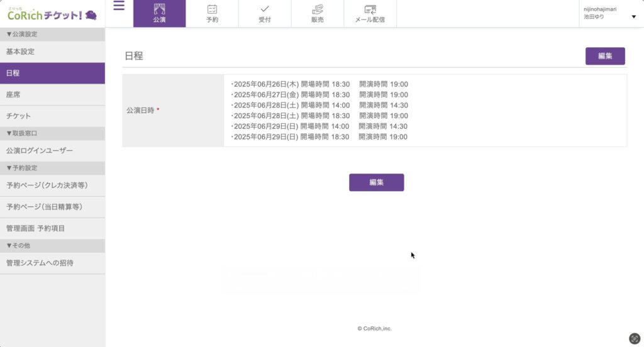Collapse the ▼公演設定 sidebar section

pyautogui.click(x=22, y=35)
